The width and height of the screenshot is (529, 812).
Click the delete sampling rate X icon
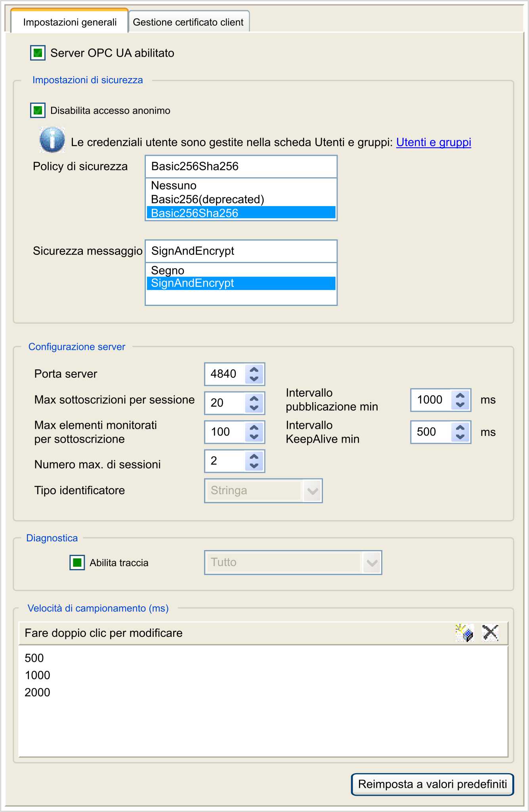(x=490, y=632)
